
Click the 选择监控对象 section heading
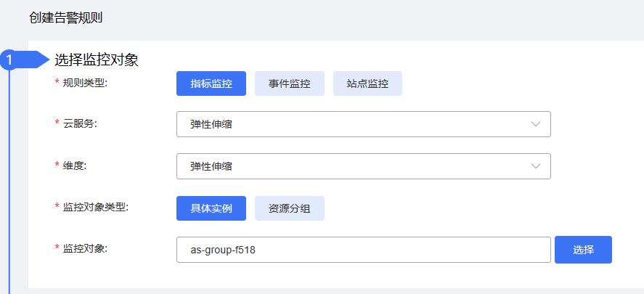click(x=97, y=60)
